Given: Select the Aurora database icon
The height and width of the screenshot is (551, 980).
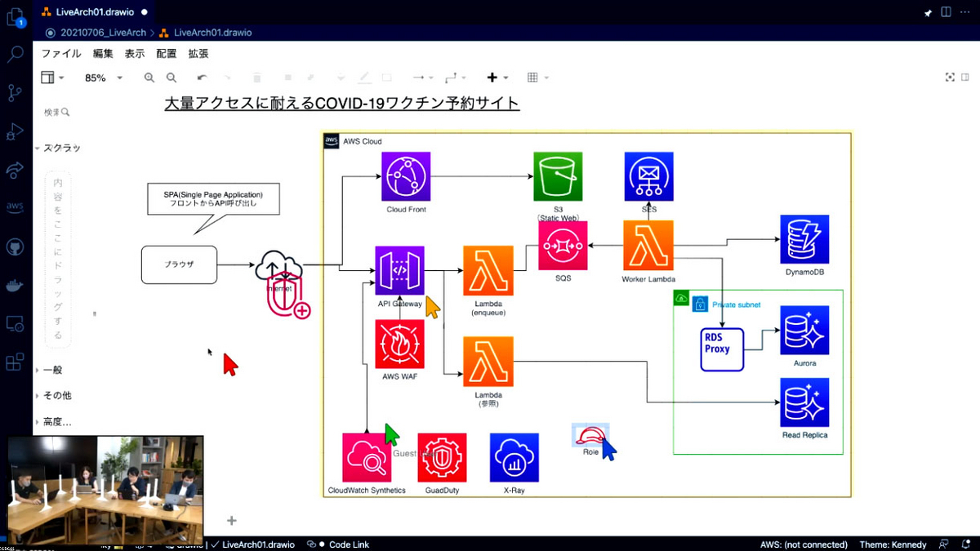Looking at the screenshot, I should 804,331.
